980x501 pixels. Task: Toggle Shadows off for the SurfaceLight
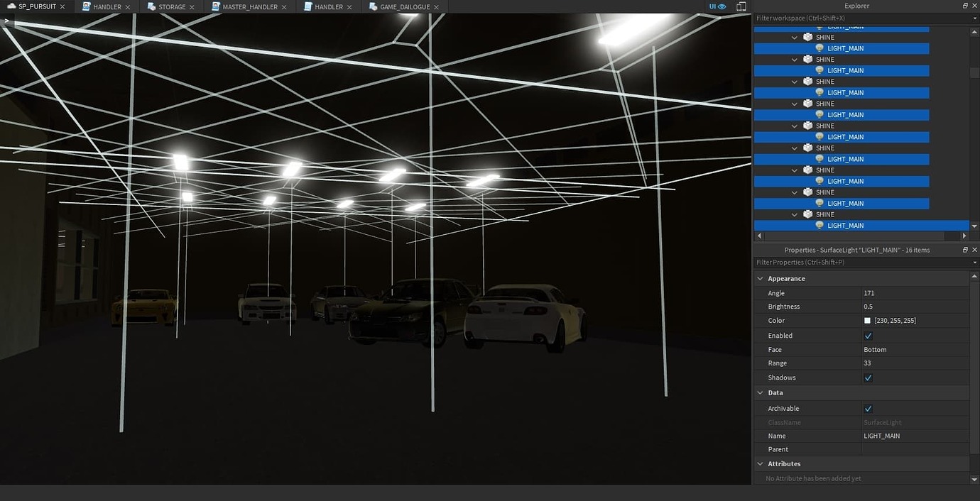pos(868,378)
